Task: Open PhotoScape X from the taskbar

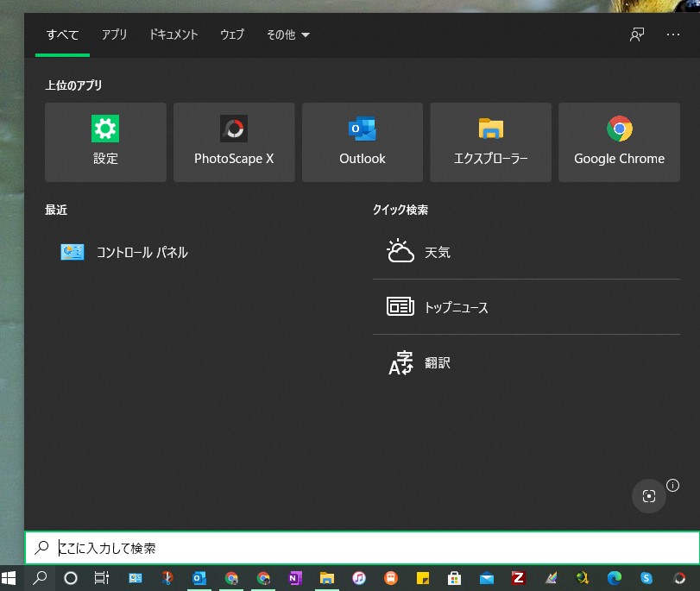Action: 679,578
